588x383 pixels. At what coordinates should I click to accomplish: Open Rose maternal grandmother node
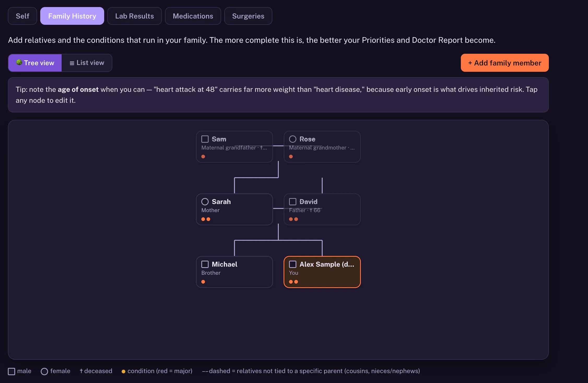tap(322, 147)
